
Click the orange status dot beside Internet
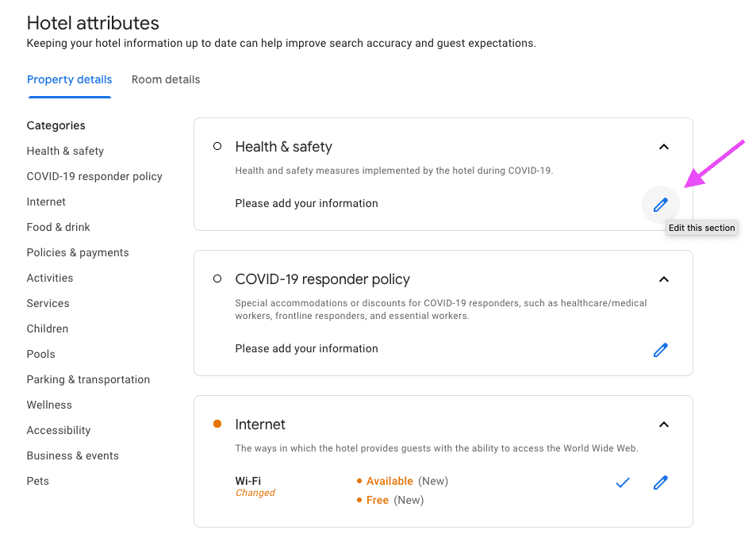pos(217,424)
